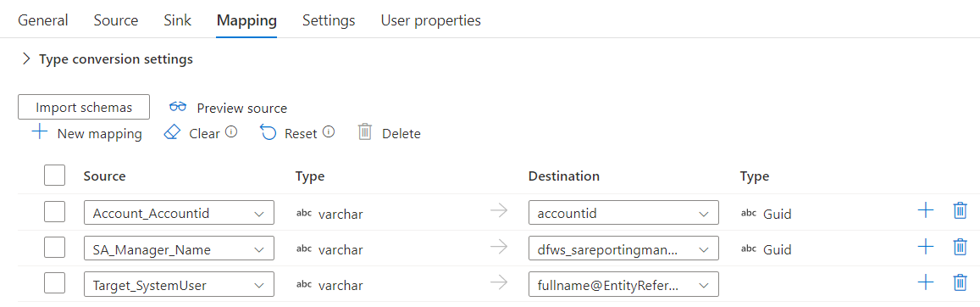Open the SA_Manager_Name source dropdown
This screenshot has height=307, width=980.
[x=180, y=249]
